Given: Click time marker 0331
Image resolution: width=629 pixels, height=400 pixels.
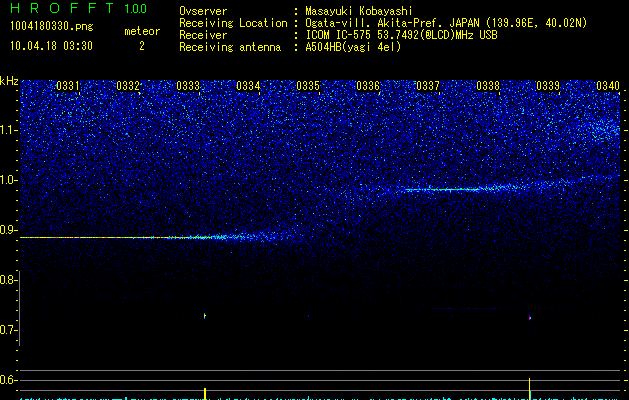Looking at the screenshot, I should tap(68, 86).
